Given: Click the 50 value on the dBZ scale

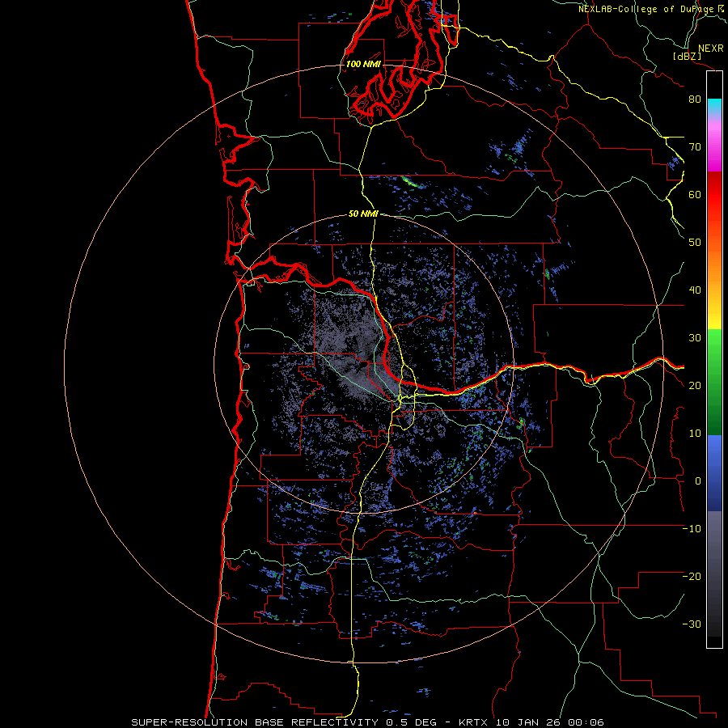Looking at the screenshot, I should [x=695, y=243].
